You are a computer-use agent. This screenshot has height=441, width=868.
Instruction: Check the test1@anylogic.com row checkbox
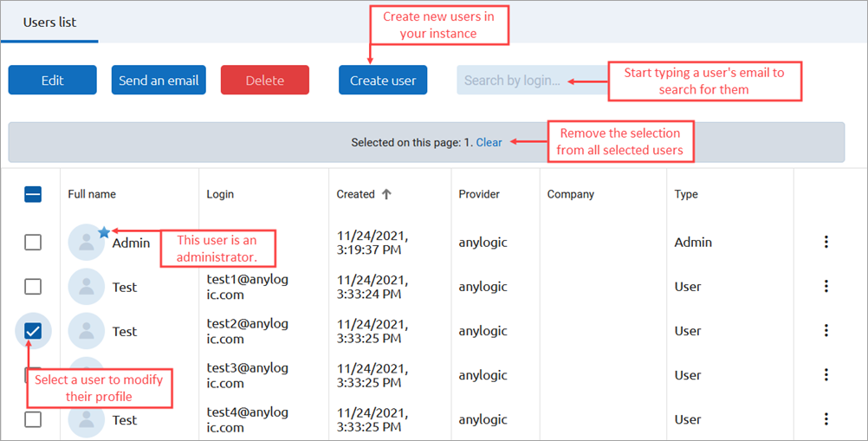33,287
